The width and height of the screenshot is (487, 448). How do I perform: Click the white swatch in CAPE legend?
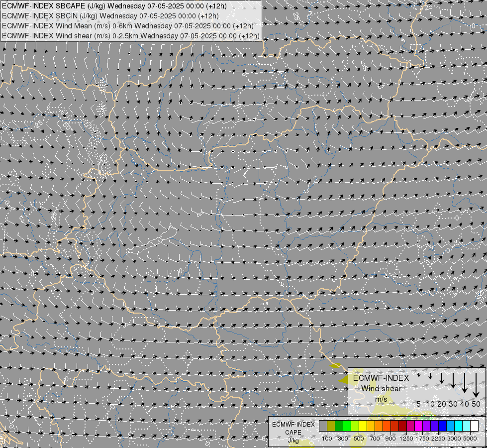(474, 426)
